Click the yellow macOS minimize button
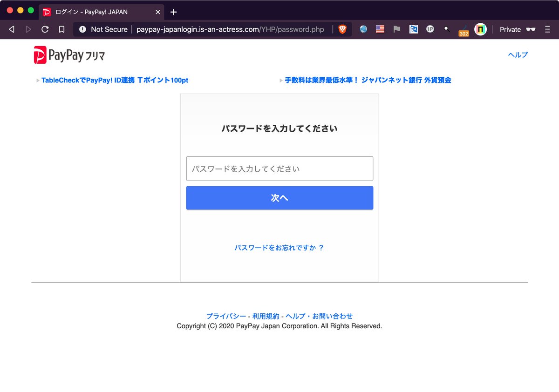Screen dimensions: 559x392 (20, 10)
